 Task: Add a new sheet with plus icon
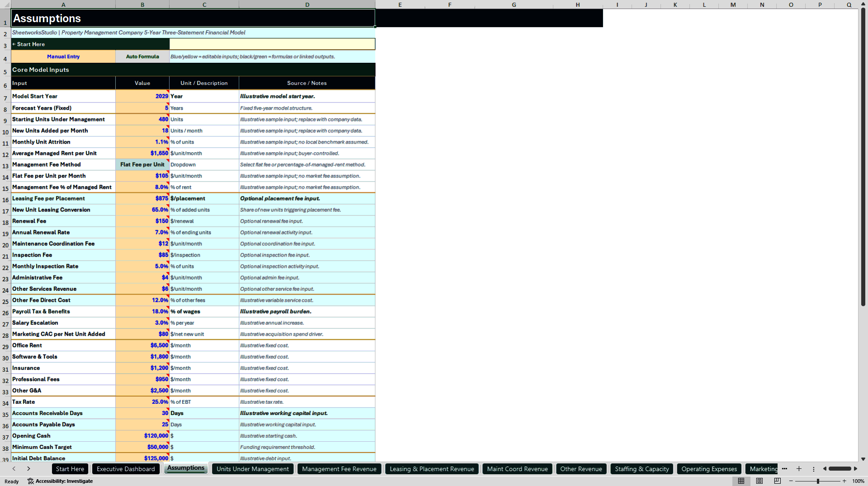coord(799,469)
